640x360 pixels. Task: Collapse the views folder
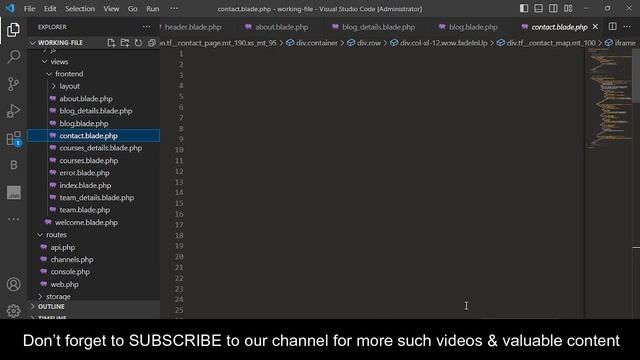59,62
